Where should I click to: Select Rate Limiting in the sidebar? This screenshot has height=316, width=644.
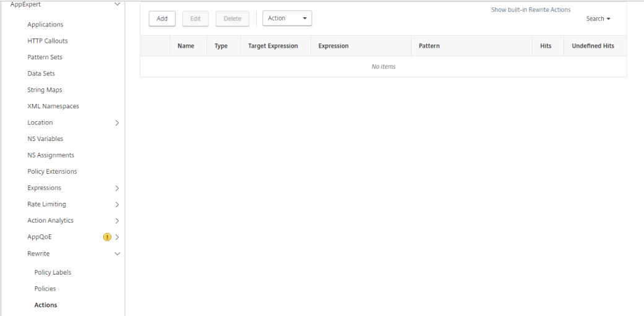click(x=46, y=204)
